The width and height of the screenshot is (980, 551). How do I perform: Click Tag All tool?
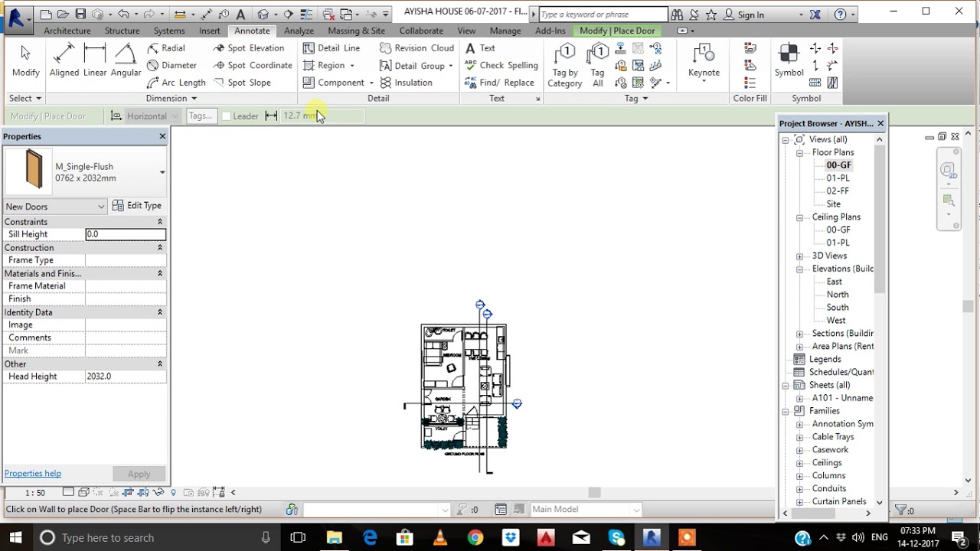597,66
